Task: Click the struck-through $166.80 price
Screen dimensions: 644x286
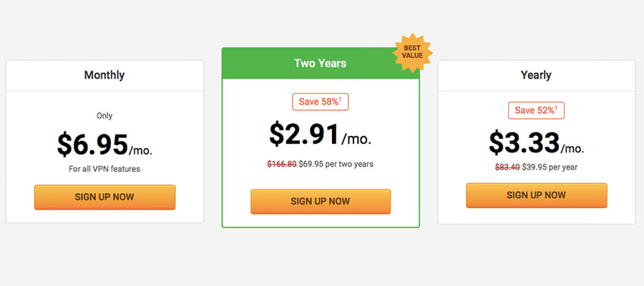Action: pyautogui.click(x=282, y=164)
